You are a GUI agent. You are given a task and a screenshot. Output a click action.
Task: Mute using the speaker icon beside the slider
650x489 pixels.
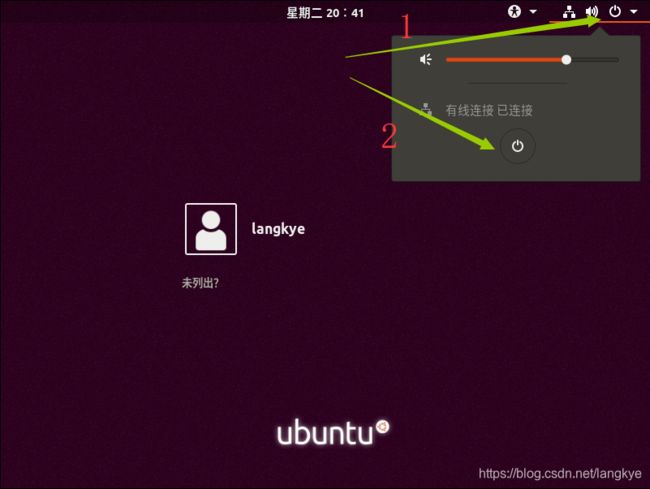pyautogui.click(x=426, y=60)
